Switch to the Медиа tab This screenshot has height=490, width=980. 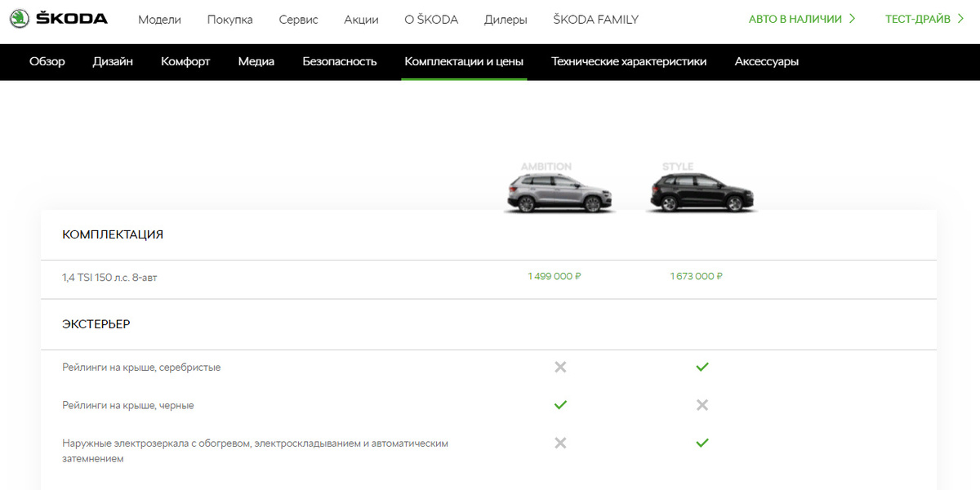click(256, 61)
